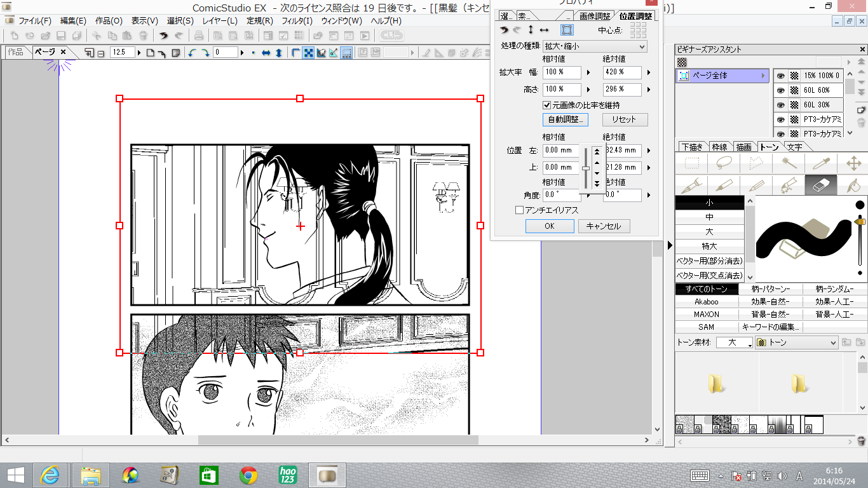The width and height of the screenshot is (868, 488).
Task: Open the Chrome browser from taskbar
Action: click(248, 475)
